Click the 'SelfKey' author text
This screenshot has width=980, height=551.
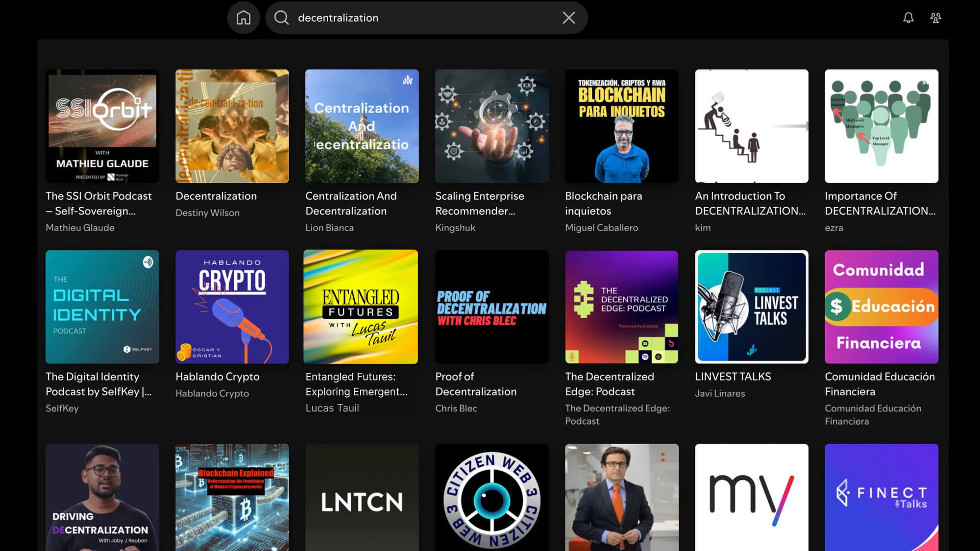point(62,408)
